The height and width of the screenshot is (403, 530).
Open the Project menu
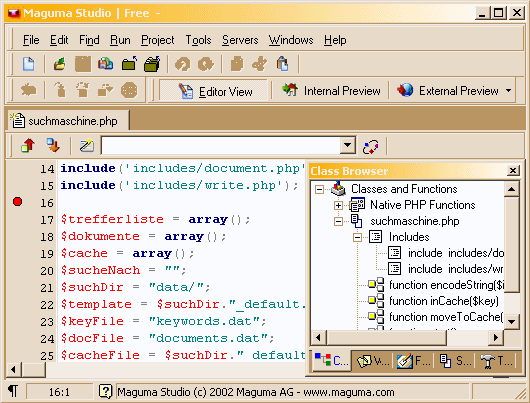[158, 40]
